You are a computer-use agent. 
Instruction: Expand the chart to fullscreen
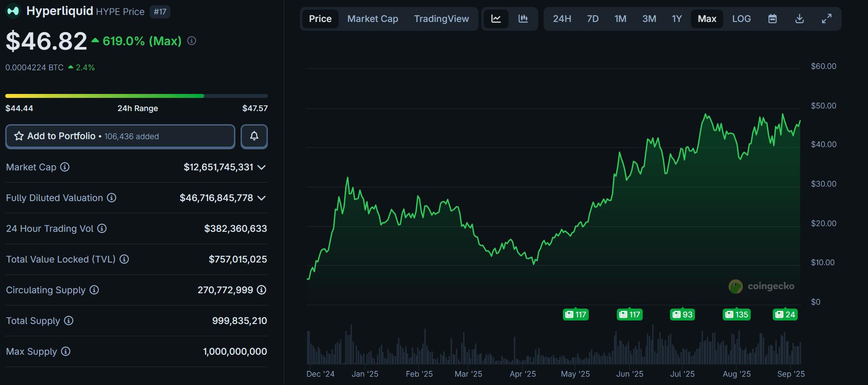[x=826, y=19]
